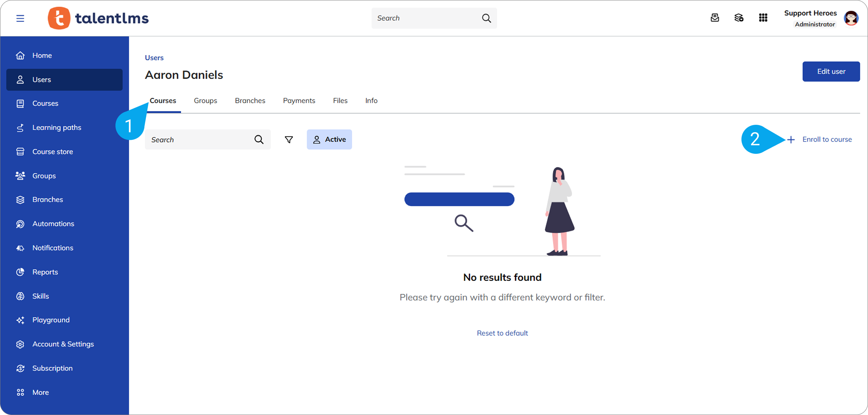The width and height of the screenshot is (868, 415).
Task: Switch to the Files tab
Action: (340, 101)
